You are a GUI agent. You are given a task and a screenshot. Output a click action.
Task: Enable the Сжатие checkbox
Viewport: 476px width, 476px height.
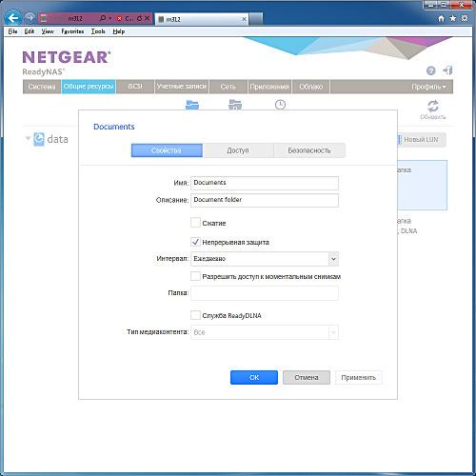click(195, 223)
